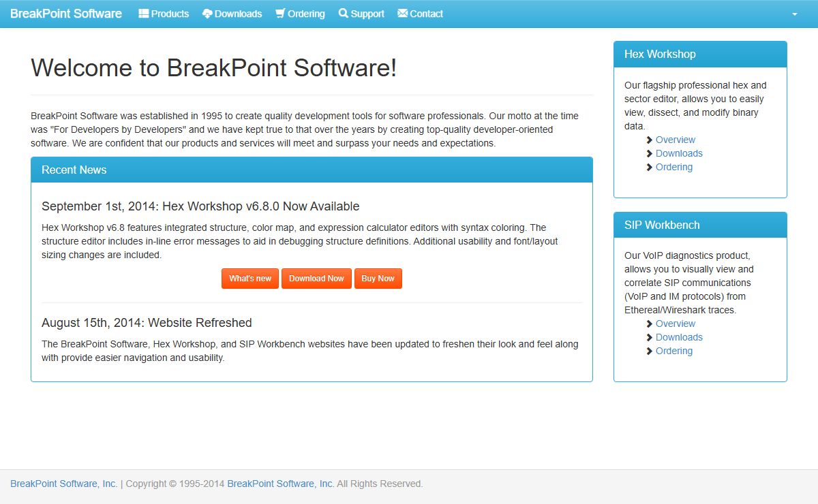
Task: Click the Ordering shopping cart icon
Action: click(280, 13)
